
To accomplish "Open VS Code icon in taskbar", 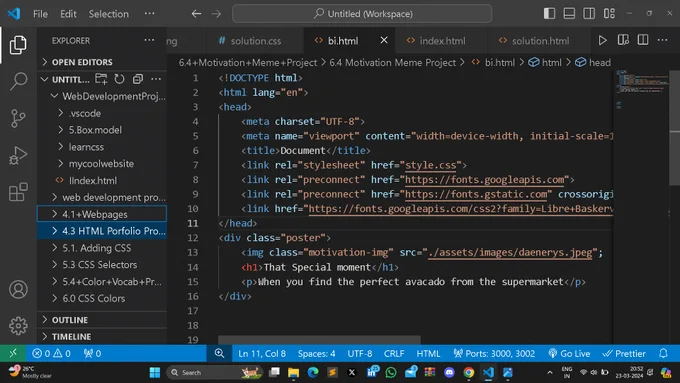I will point(488,372).
